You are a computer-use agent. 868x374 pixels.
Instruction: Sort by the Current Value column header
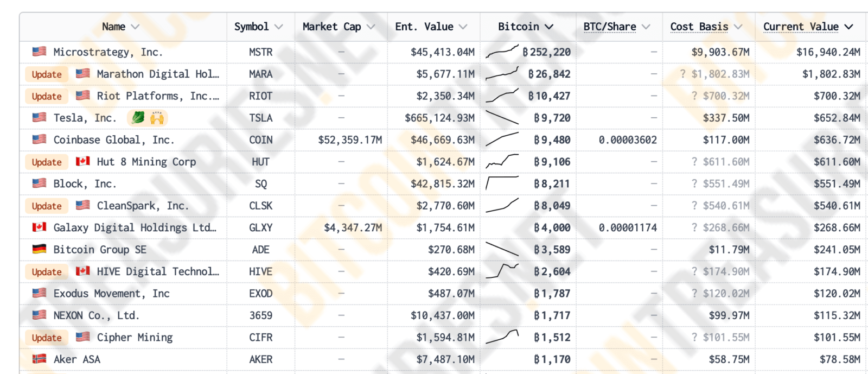(808, 27)
